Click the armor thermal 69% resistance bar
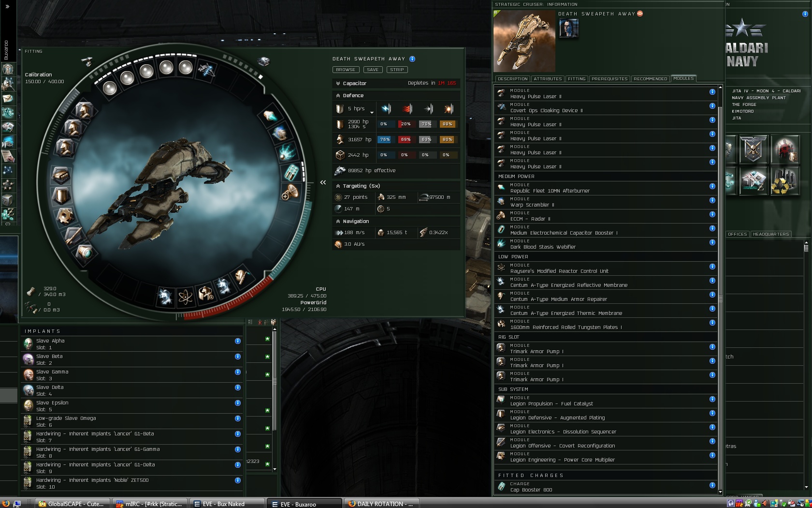The image size is (812, 508). tap(406, 139)
